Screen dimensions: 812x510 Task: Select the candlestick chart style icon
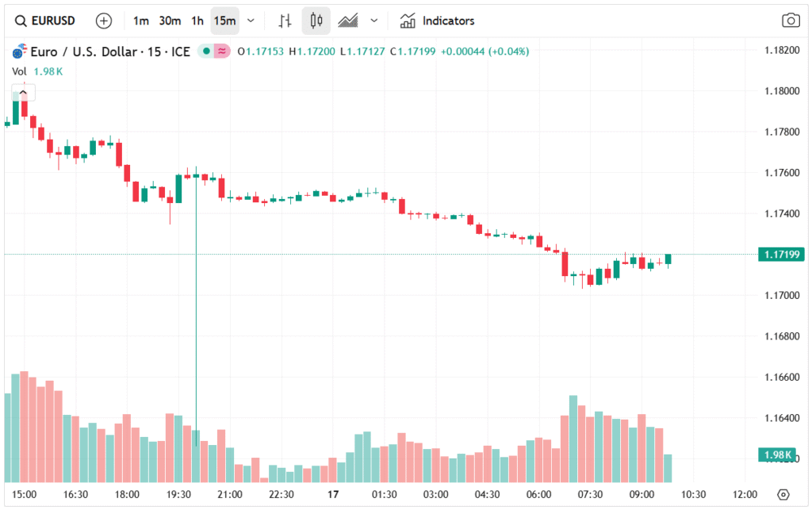(x=316, y=21)
